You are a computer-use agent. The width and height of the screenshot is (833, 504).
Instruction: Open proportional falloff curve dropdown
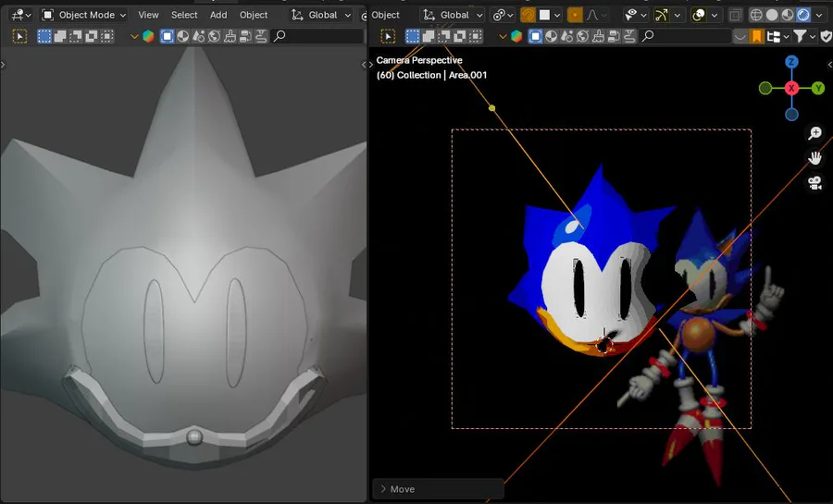click(x=597, y=15)
